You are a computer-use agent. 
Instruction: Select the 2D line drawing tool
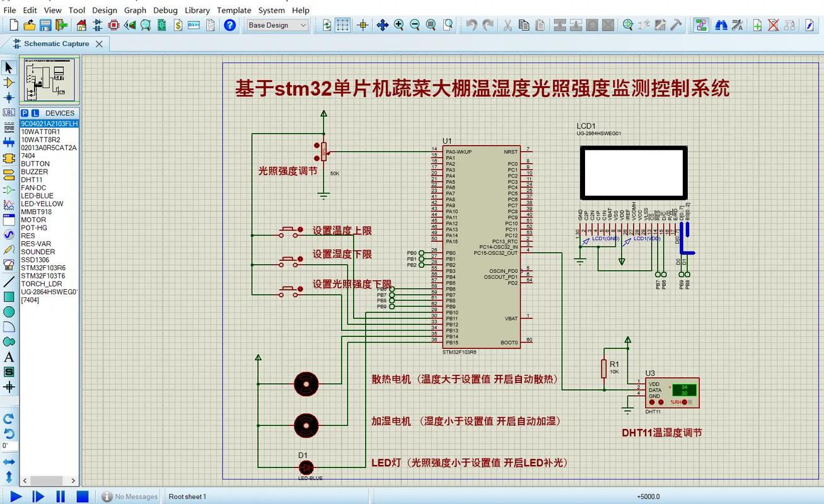click(x=9, y=282)
